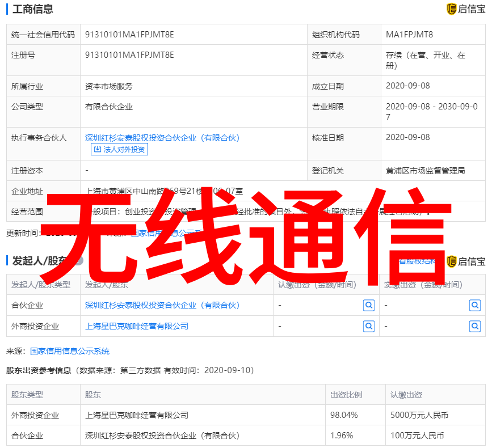Open 深圳红杉安泰 link in the 发起人/股东 table

pyautogui.click(x=162, y=305)
